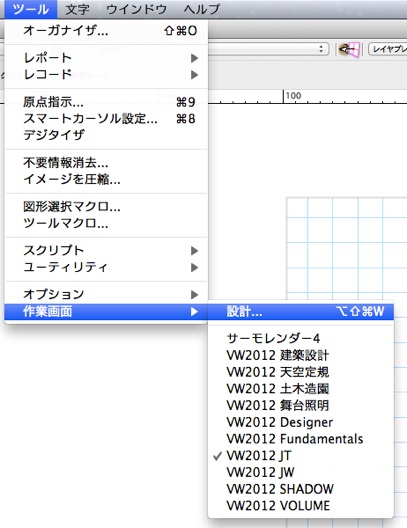Open the toolbar popup with stepper arrows
The height and width of the screenshot is (528, 407).
(x=268, y=49)
